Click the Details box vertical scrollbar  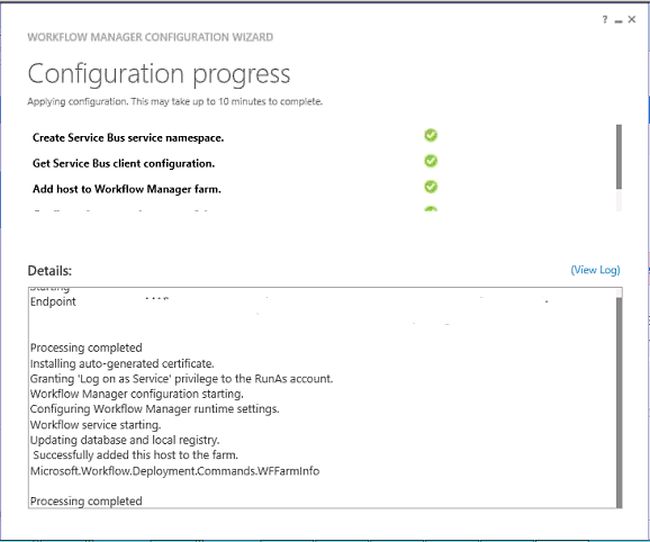[619, 400]
